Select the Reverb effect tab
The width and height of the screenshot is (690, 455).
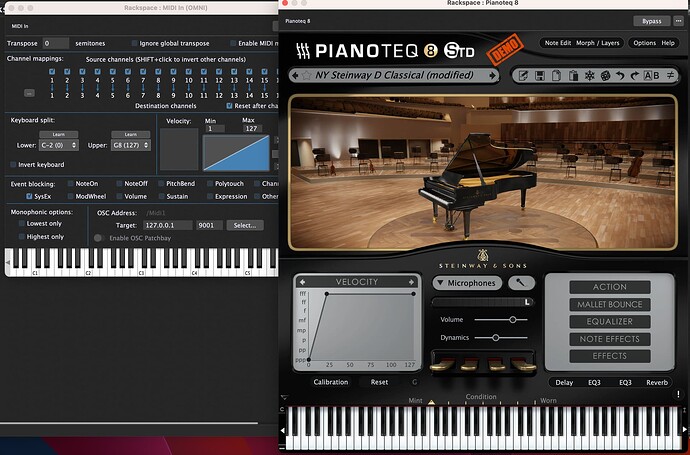point(657,382)
